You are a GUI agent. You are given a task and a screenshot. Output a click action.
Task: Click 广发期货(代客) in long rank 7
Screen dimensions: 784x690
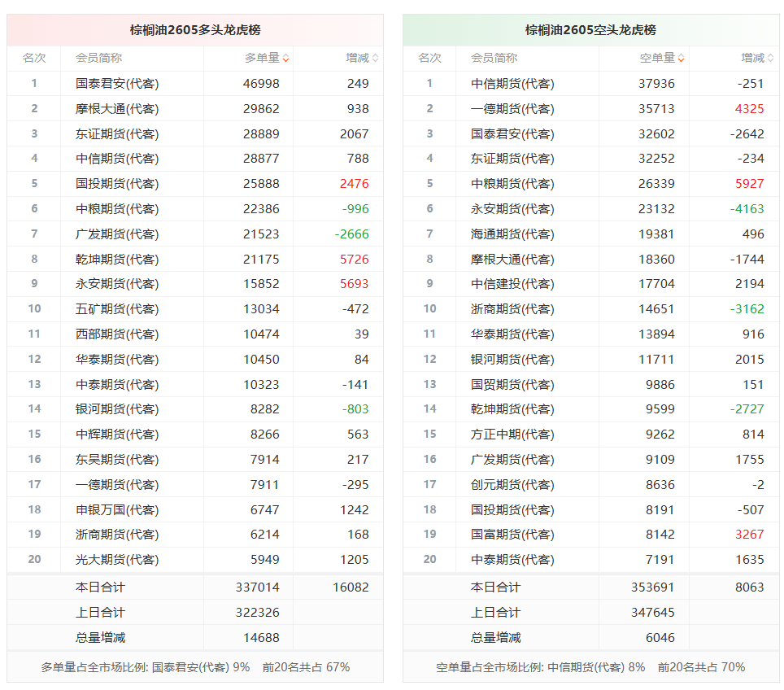pyautogui.click(x=117, y=234)
